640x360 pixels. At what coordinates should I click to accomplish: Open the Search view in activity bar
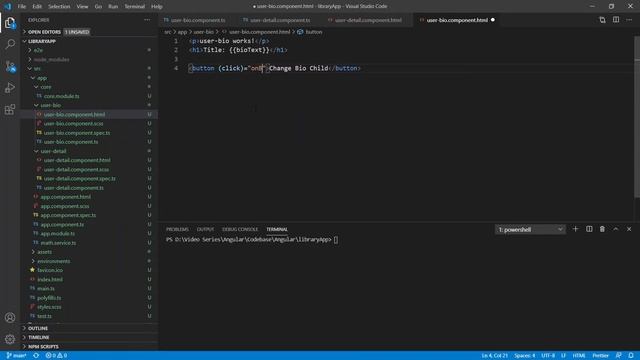[x=10, y=44]
